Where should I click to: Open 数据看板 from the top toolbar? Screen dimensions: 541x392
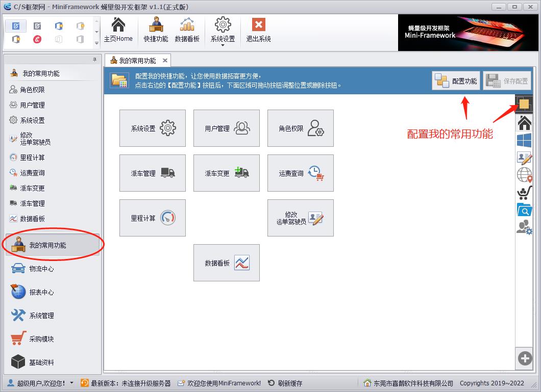point(187,31)
